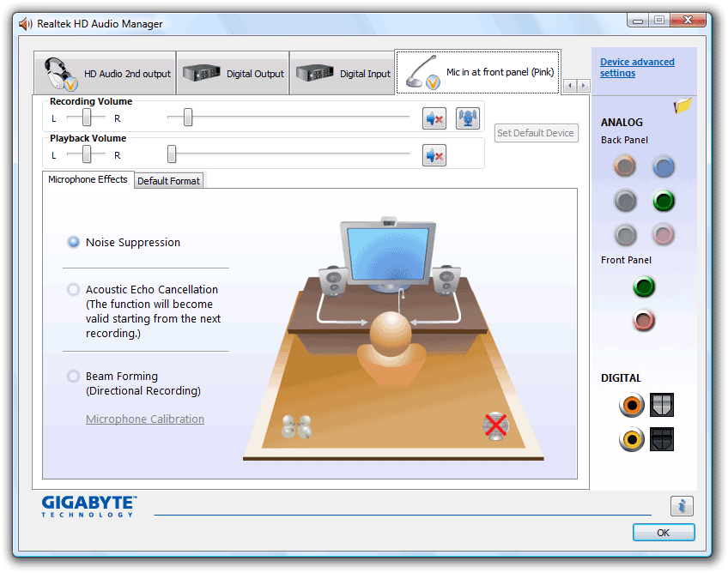The width and height of the screenshot is (728, 573).
Task: Click the Playback Volume balance slider
Action: click(x=87, y=154)
